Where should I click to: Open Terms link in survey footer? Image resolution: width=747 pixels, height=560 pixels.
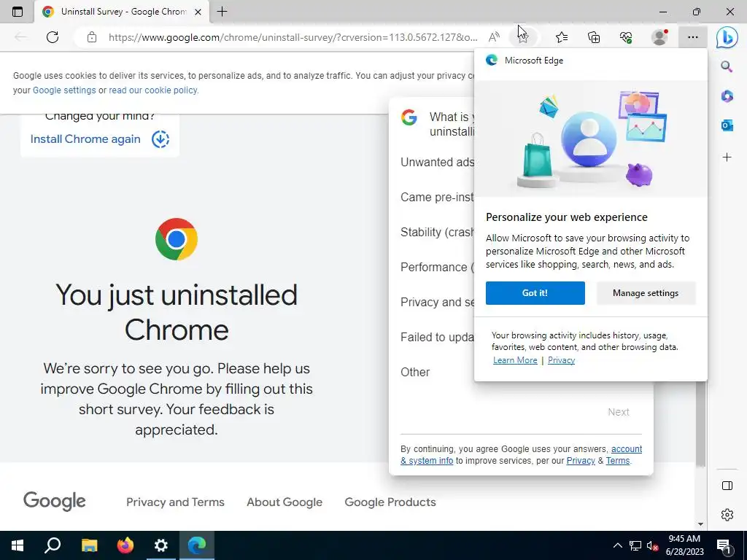tap(617, 461)
